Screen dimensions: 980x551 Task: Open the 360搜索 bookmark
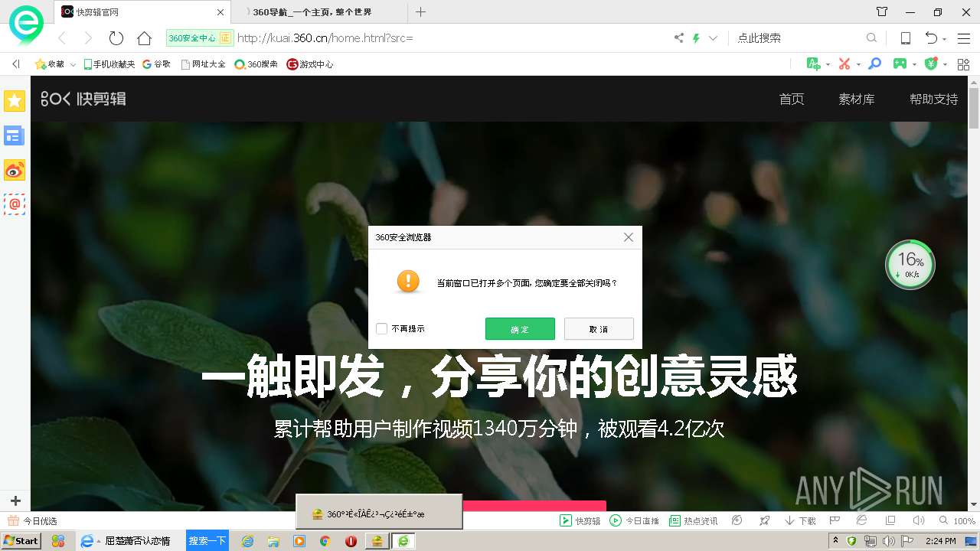[256, 64]
